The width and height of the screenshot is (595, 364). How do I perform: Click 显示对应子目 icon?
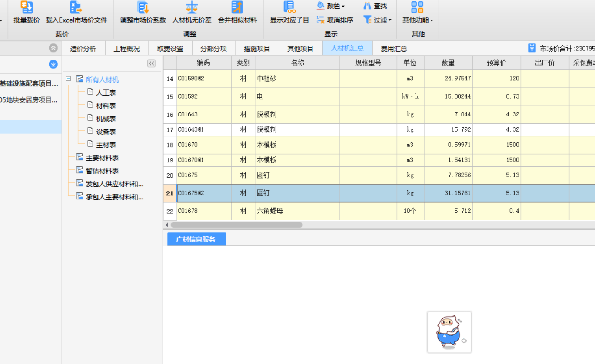pos(289,7)
